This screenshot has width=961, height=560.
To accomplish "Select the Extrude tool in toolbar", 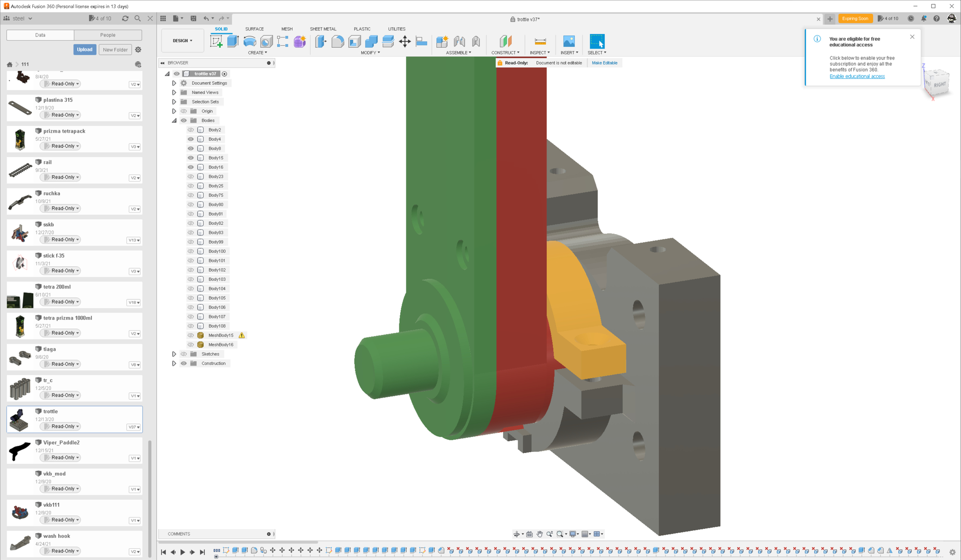I will pos(233,41).
